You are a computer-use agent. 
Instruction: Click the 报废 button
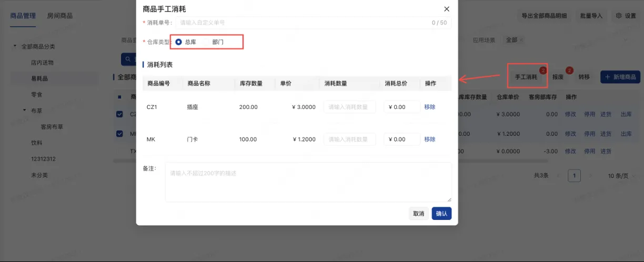(x=558, y=77)
